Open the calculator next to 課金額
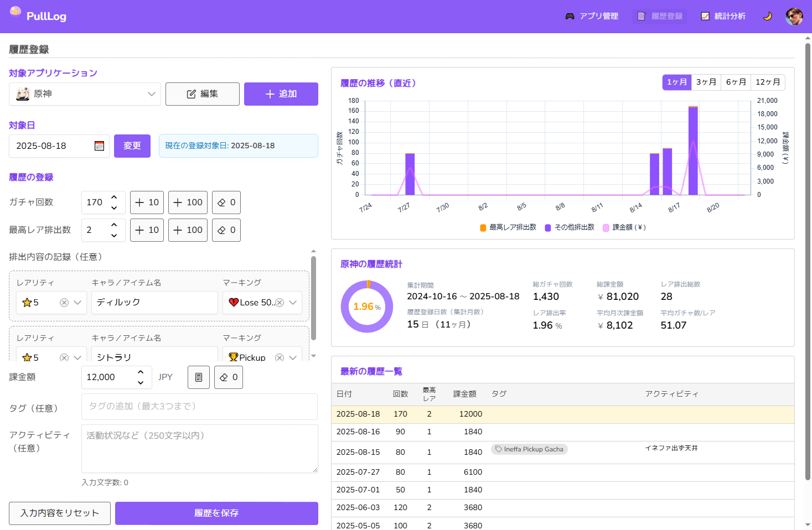This screenshot has width=812, height=530. click(199, 377)
